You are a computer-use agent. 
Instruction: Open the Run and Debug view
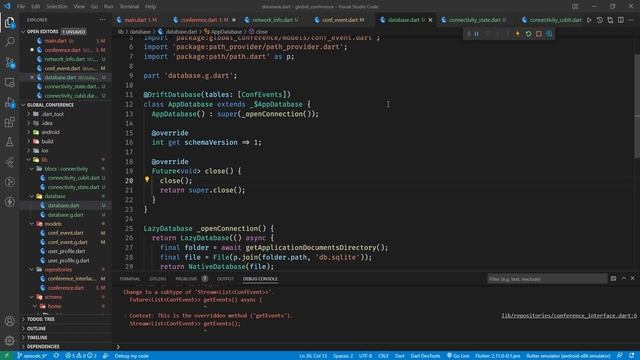coord(9,102)
